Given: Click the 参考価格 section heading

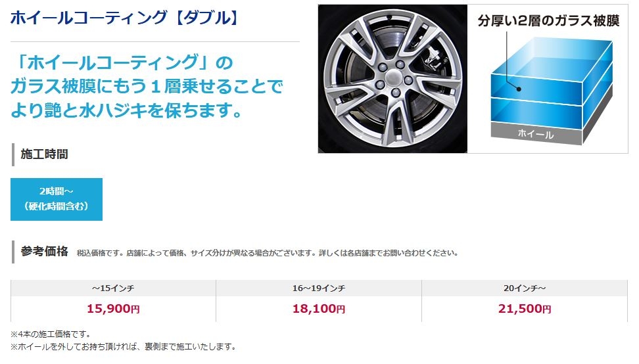Looking at the screenshot, I should (45, 252).
